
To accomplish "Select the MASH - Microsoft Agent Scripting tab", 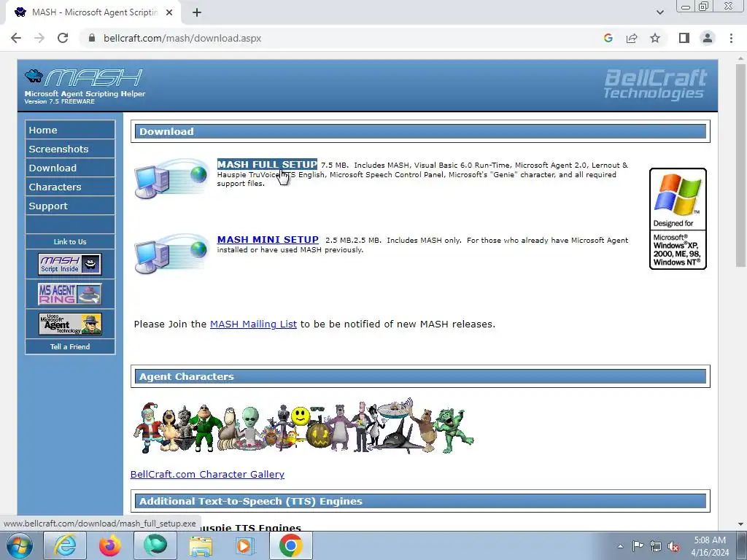I will click(93, 12).
